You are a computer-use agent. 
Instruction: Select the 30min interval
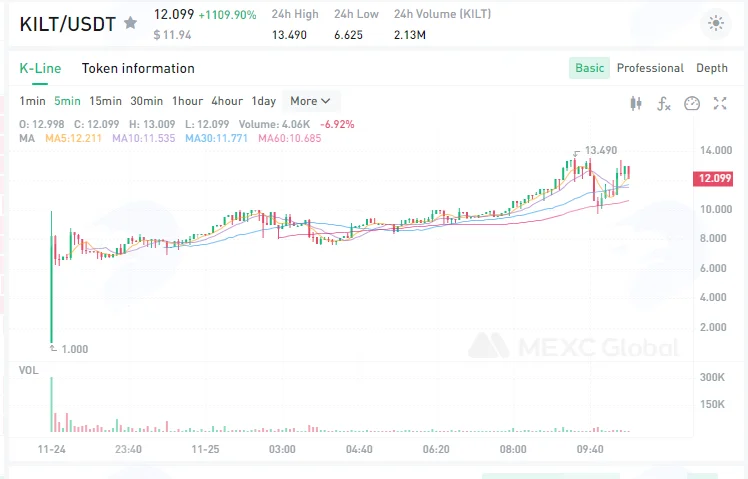pos(146,101)
